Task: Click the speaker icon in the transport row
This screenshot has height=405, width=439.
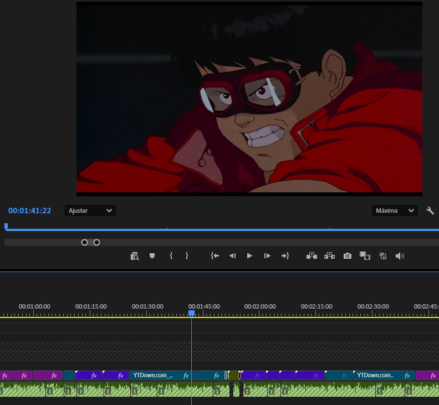Action: coord(400,256)
